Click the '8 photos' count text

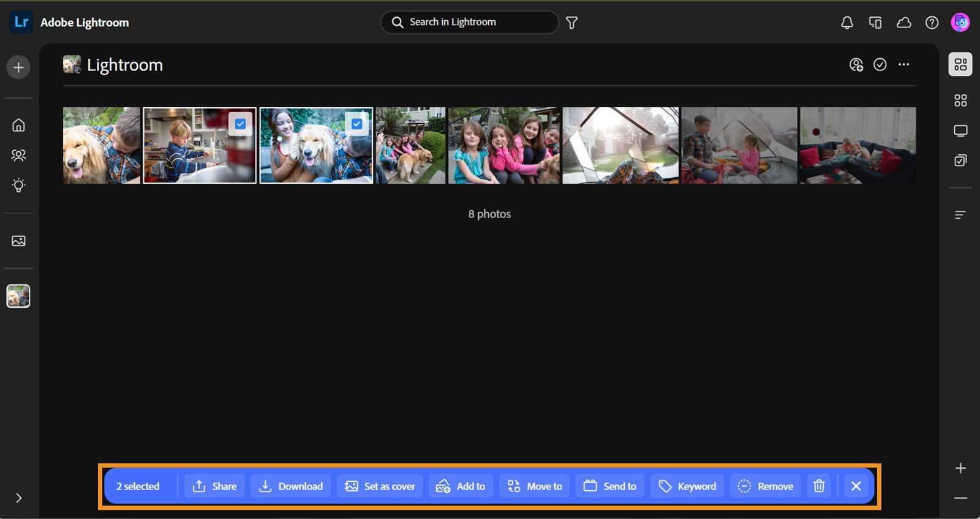pos(489,214)
